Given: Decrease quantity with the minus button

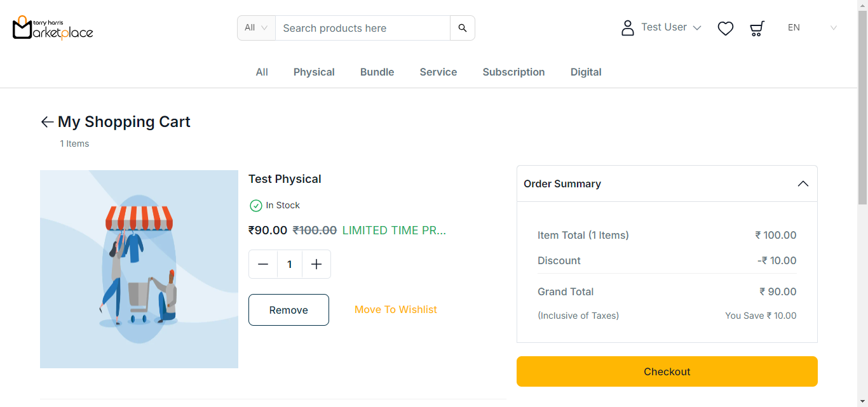Looking at the screenshot, I should click(263, 264).
